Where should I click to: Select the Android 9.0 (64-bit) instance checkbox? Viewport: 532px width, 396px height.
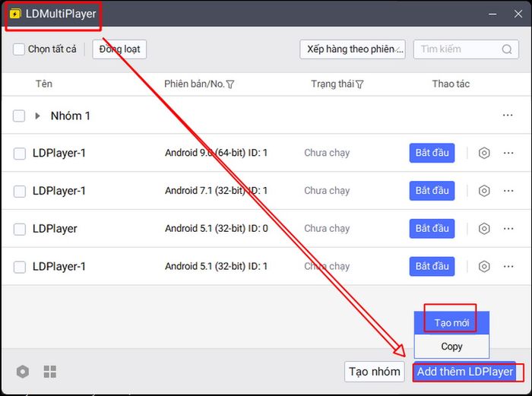(19, 154)
